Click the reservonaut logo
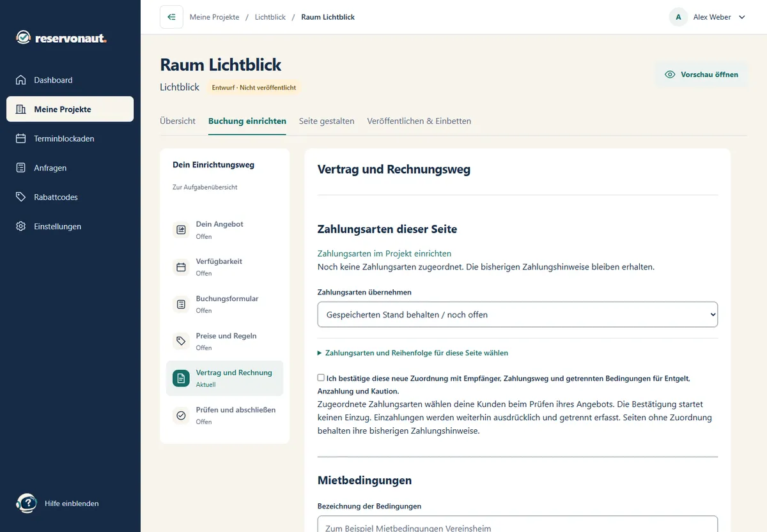The width and height of the screenshot is (767, 532). pyautogui.click(x=61, y=38)
